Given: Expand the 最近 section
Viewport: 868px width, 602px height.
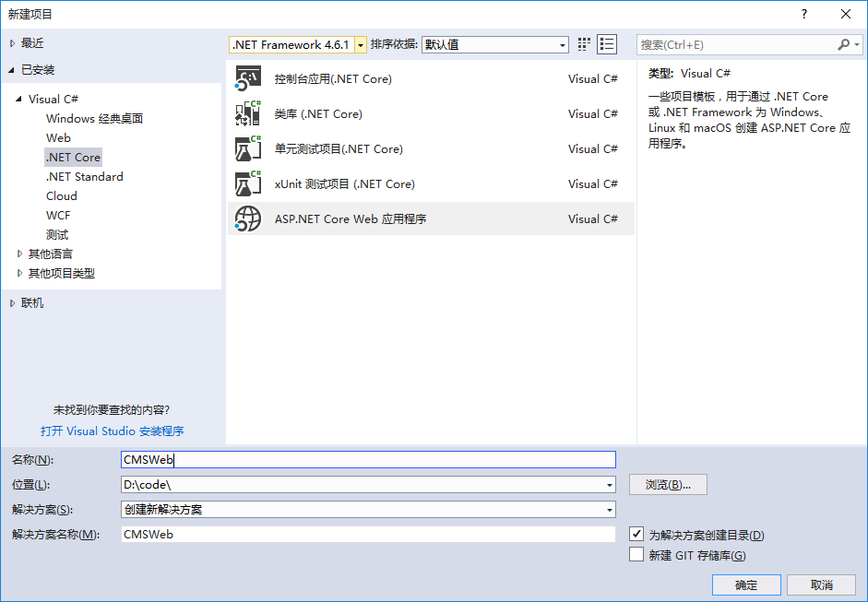Looking at the screenshot, I should [12, 43].
